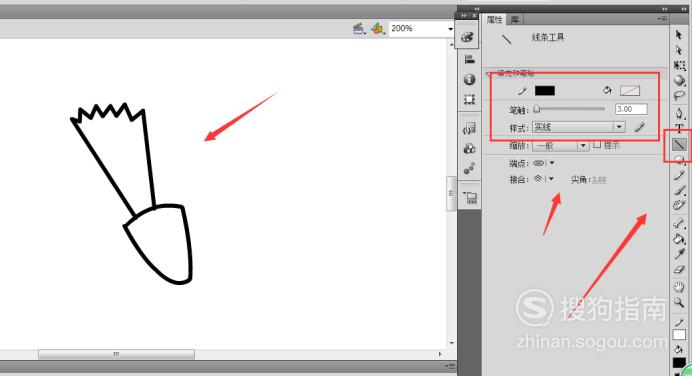The height and width of the screenshot is (376, 692).
Task: Open the Code Snippets panel icon
Action: pos(469,128)
